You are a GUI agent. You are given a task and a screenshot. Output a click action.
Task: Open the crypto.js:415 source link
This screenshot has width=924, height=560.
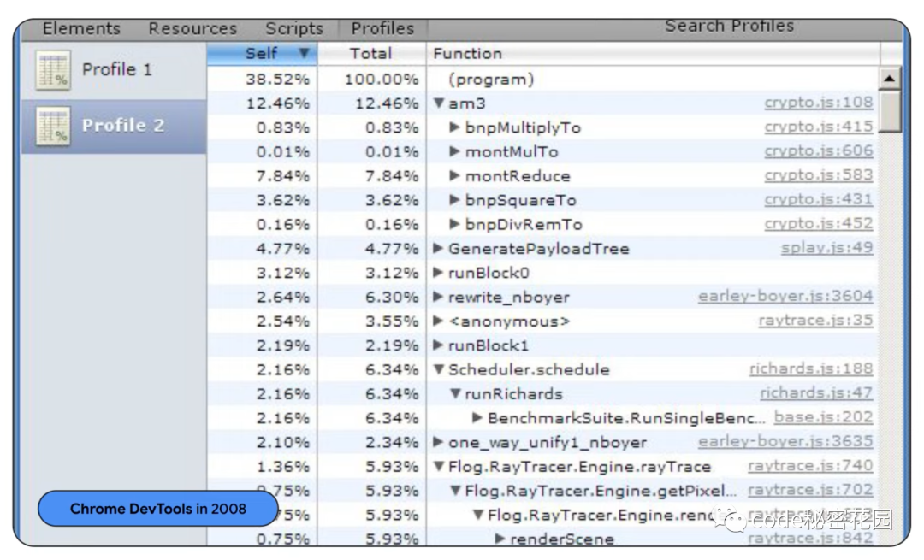[x=819, y=127]
